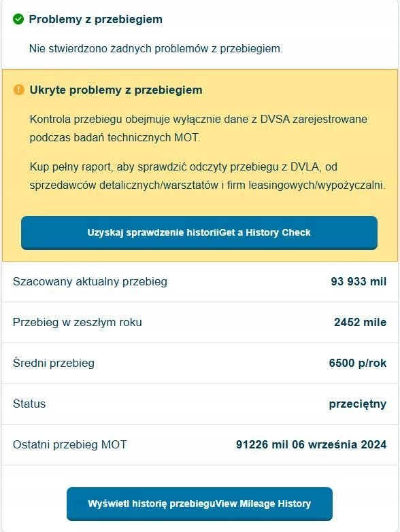Click the Przebieg w zeszłym roku label

click(x=78, y=322)
